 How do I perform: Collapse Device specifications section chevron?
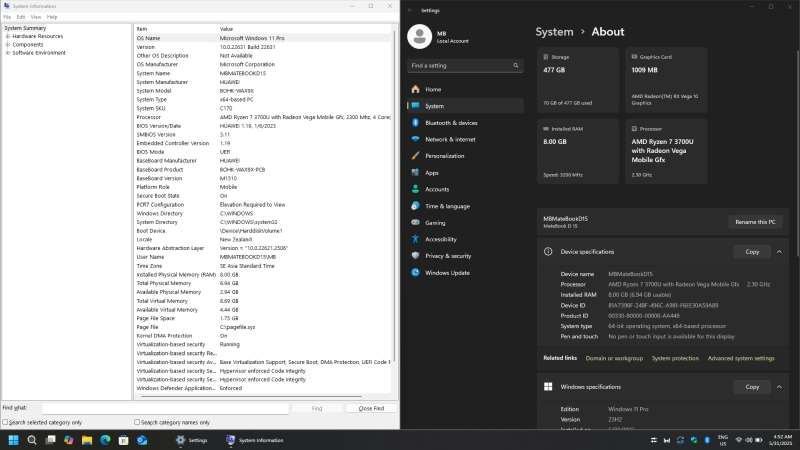point(779,252)
